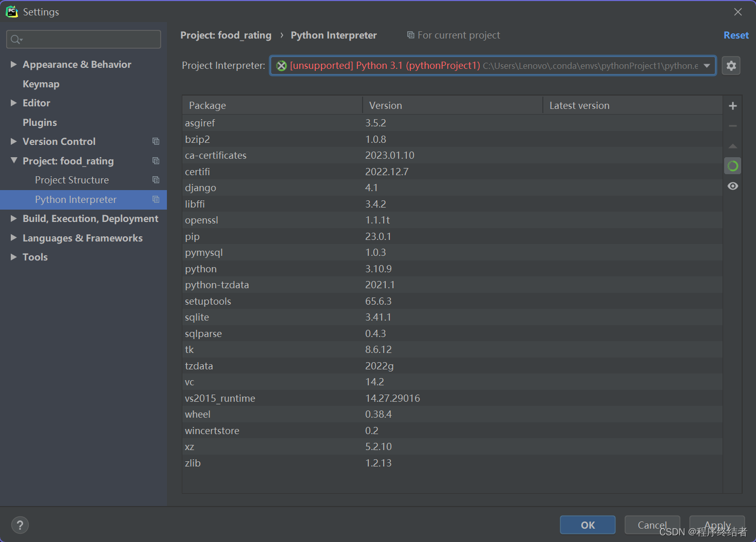
Task: Select the libffi package row
Action: (452, 204)
